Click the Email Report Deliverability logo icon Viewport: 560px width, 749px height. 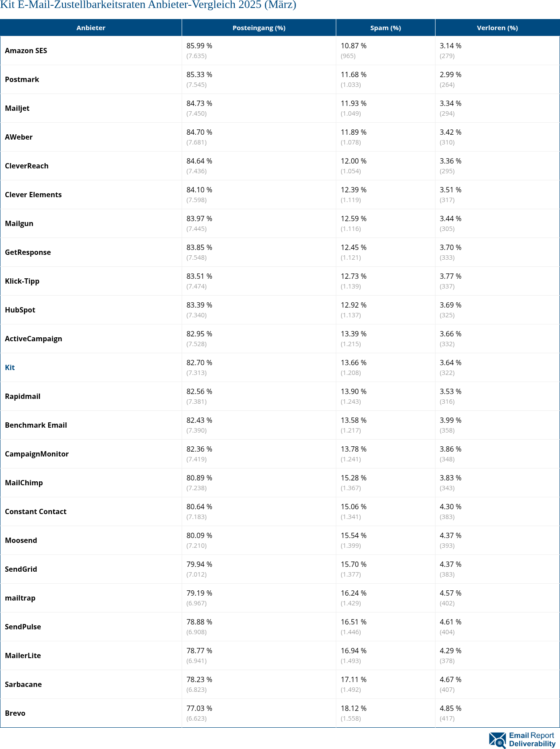pos(497,740)
